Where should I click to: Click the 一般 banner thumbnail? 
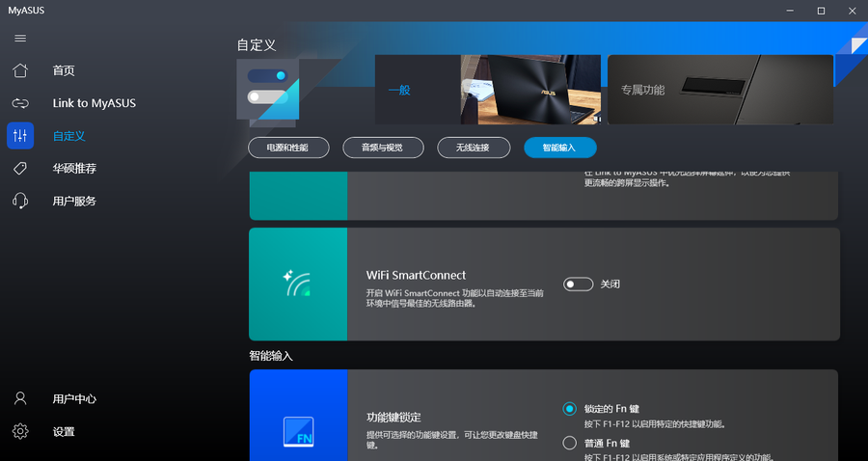[487, 90]
